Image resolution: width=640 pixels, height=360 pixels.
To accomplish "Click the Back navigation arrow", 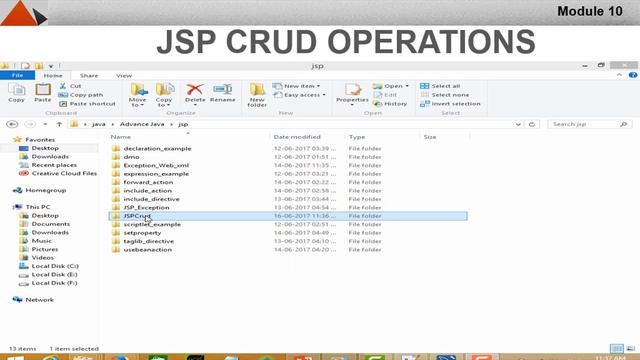I will tap(12, 124).
